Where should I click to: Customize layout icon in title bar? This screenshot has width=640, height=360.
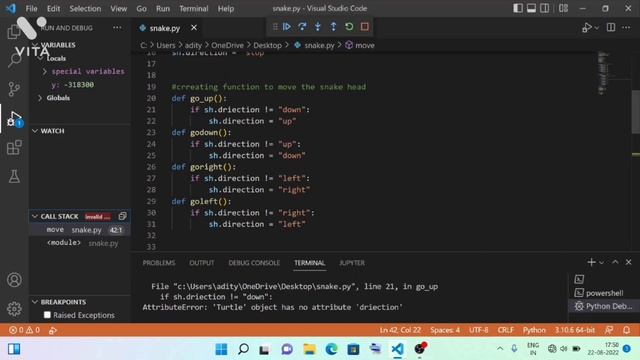tap(563, 8)
